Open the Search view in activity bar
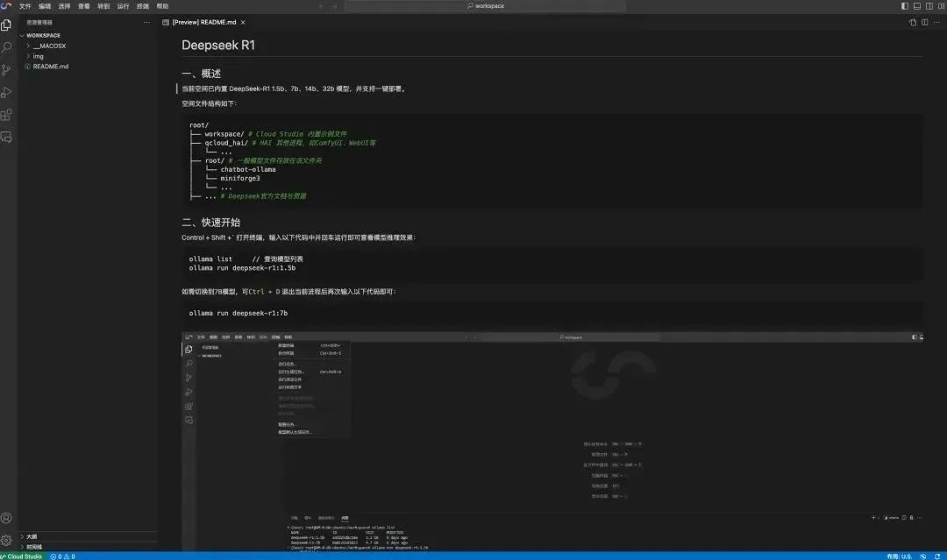This screenshot has height=560, width=947. (x=7, y=47)
